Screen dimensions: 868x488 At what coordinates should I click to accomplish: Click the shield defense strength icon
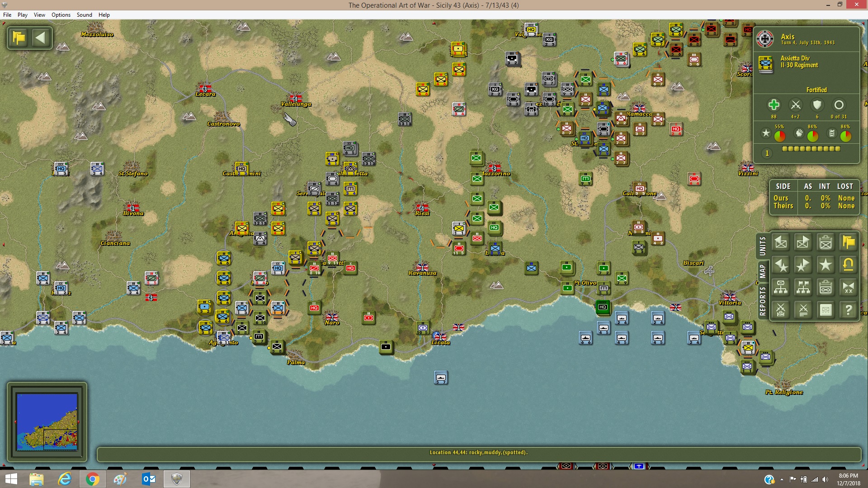point(817,105)
